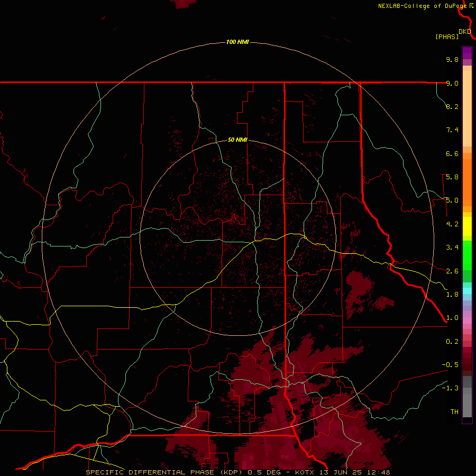Click the 6.6 scale value
Image resolution: width=476 pixels, height=476 pixels.
(x=452, y=153)
